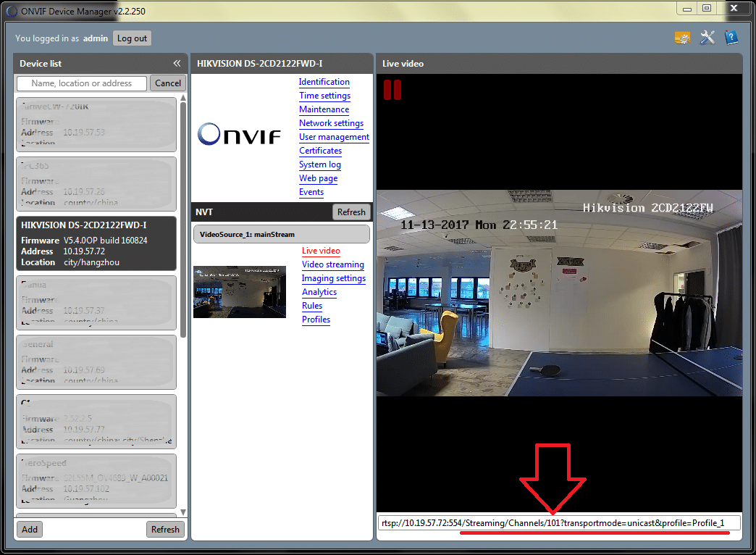This screenshot has height=555, width=756.
Task: Open the help book icon
Action: 731,38
